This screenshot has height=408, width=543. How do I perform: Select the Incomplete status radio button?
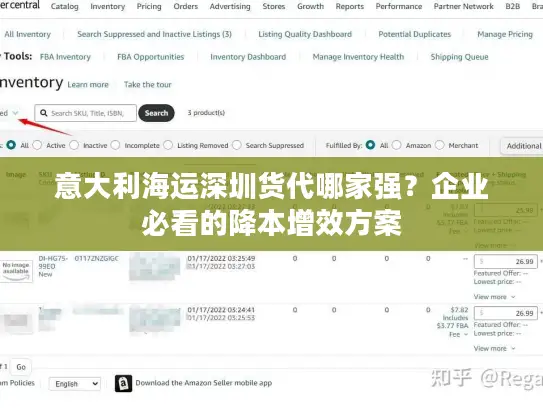115,145
